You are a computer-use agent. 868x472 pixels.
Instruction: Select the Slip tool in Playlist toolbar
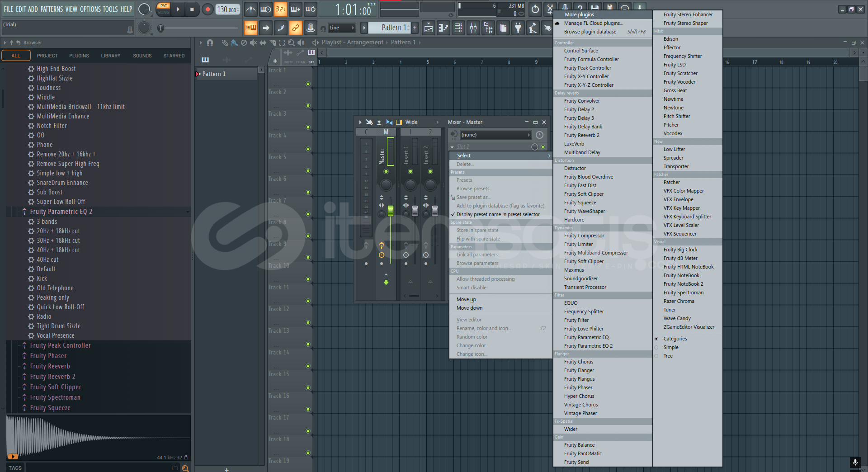[263, 42]
